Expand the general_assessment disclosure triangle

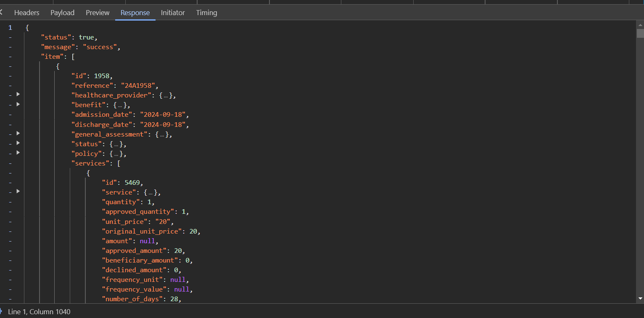coord(18,133)
